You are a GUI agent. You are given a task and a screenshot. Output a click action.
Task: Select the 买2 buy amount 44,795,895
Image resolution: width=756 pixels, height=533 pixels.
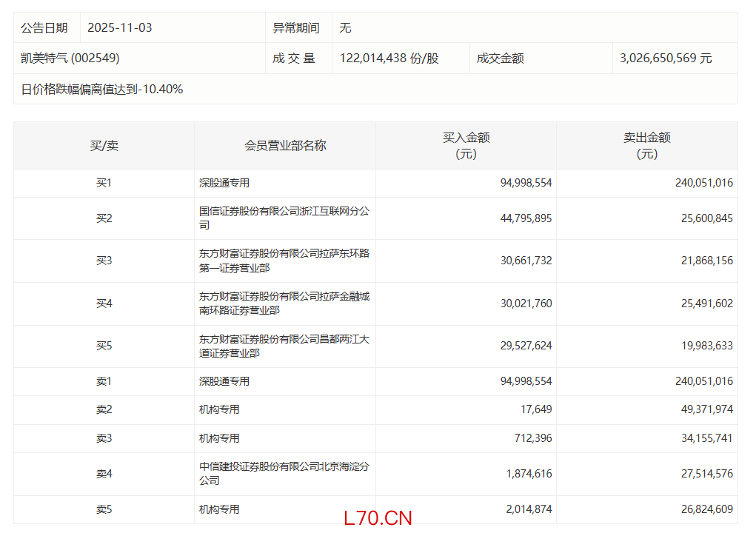(x=525, y=218)
